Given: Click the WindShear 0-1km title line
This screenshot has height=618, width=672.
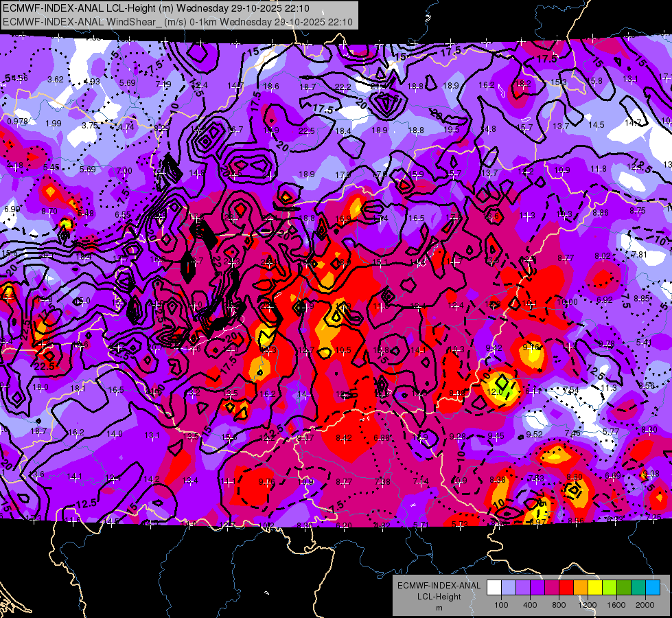Looking at the screenshot, I should [177, 22].
